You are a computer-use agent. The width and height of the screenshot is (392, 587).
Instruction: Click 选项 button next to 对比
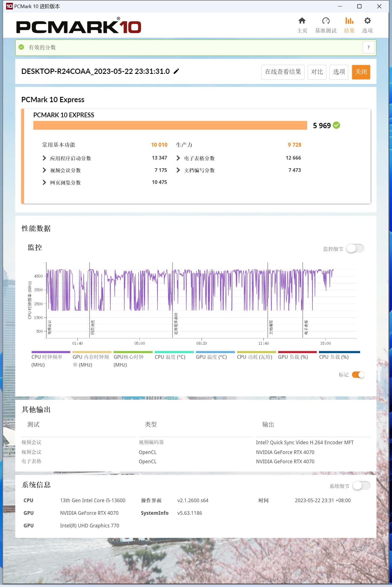(x=339, y=72)
